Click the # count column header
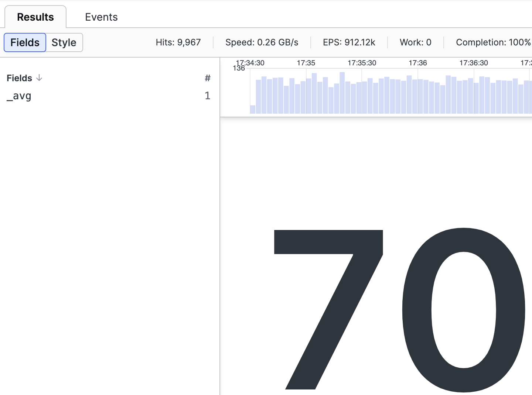This screenshot has width=532, height=395. [207, 78]
